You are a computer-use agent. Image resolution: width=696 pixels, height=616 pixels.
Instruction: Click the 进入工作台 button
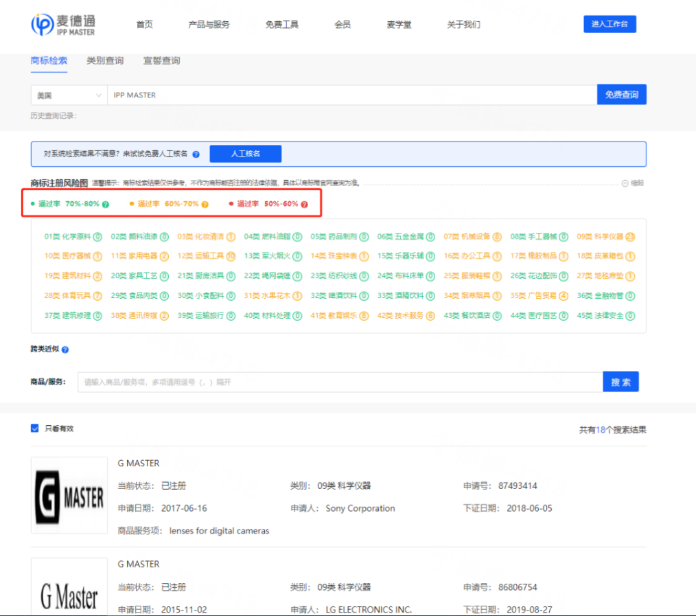point(610,24)
